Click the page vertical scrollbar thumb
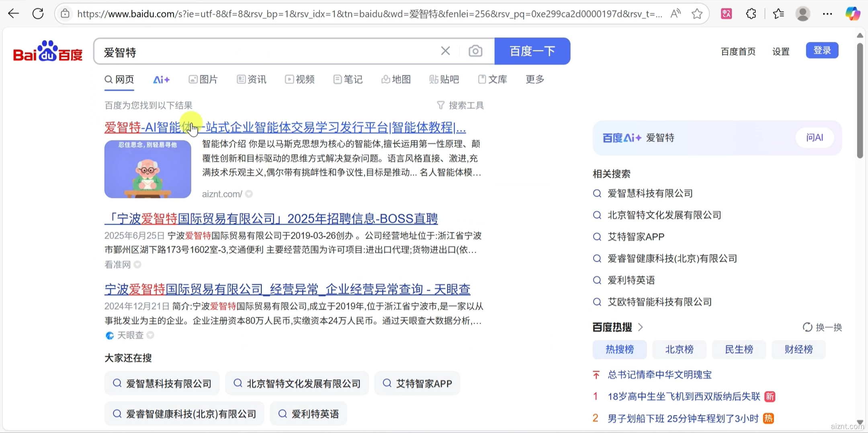Image resolution: width=868 pixels, height=433 pixels. pyautogui.click(x=860, y=100)
